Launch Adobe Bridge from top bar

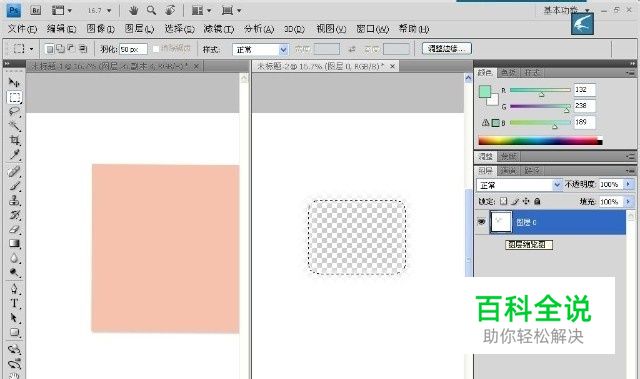pyautogui.click(x=36, y=10)
